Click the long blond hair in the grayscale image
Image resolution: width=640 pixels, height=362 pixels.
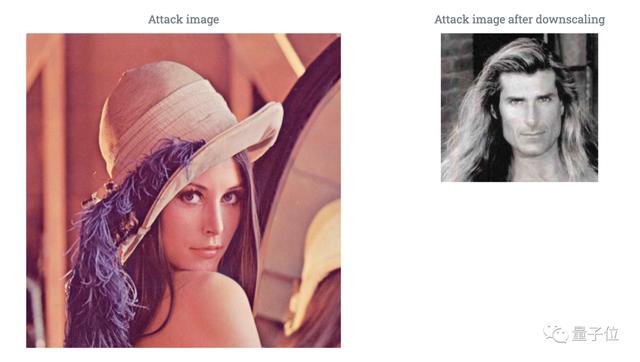471,135
